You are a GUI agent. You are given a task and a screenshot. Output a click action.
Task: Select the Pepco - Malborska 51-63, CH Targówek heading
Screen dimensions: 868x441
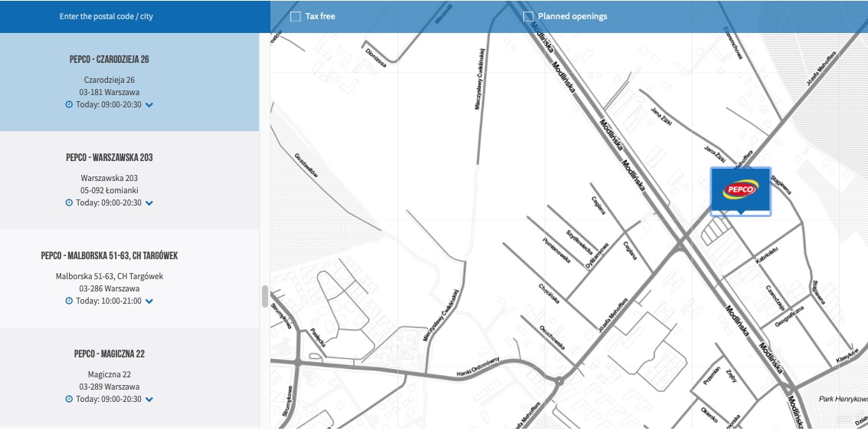tap(110, 256)
